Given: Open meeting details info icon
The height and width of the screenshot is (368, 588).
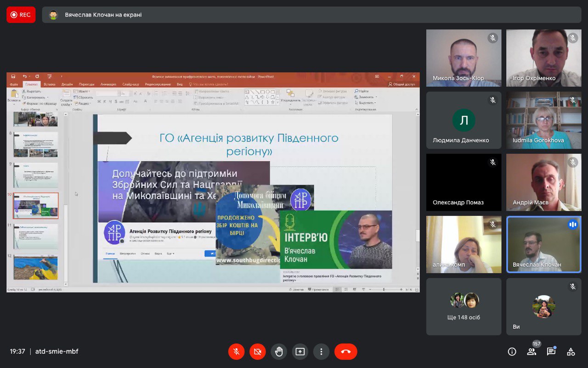Looking at the screenshot, I should coord(512,351).
